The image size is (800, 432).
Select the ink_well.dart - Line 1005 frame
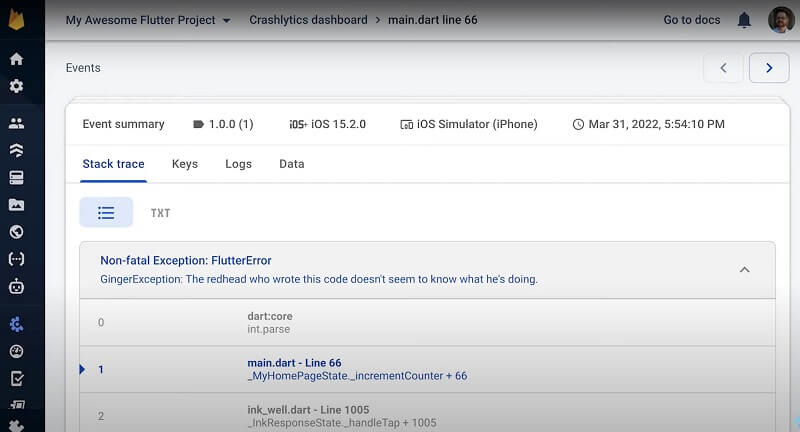click(x=428, y=413)
